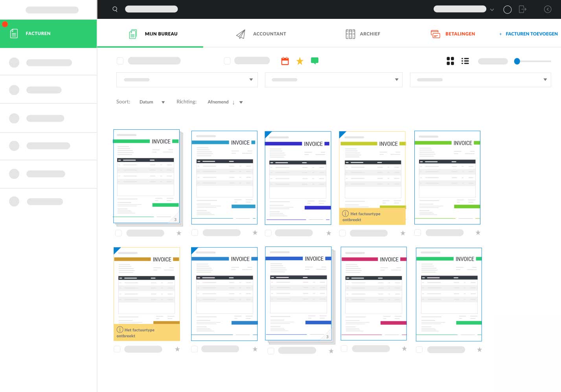Open Betalingen payments link
This screenshot has width=561, height=392.
pyautogui.click(x=453, y=34)
